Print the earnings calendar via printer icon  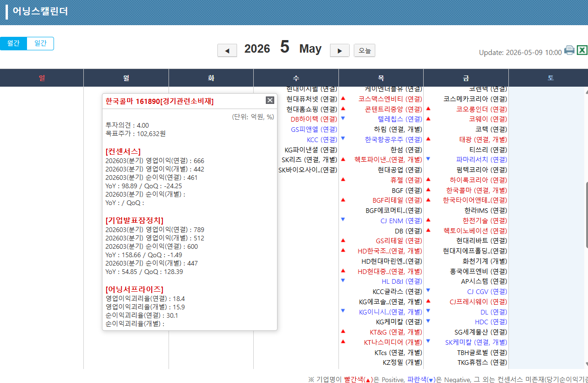pos(569,50)
